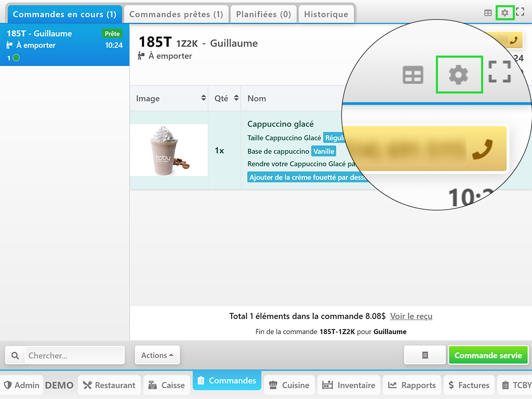
Task: Click the receipt print icon button
Action: [x=425, y=355]
